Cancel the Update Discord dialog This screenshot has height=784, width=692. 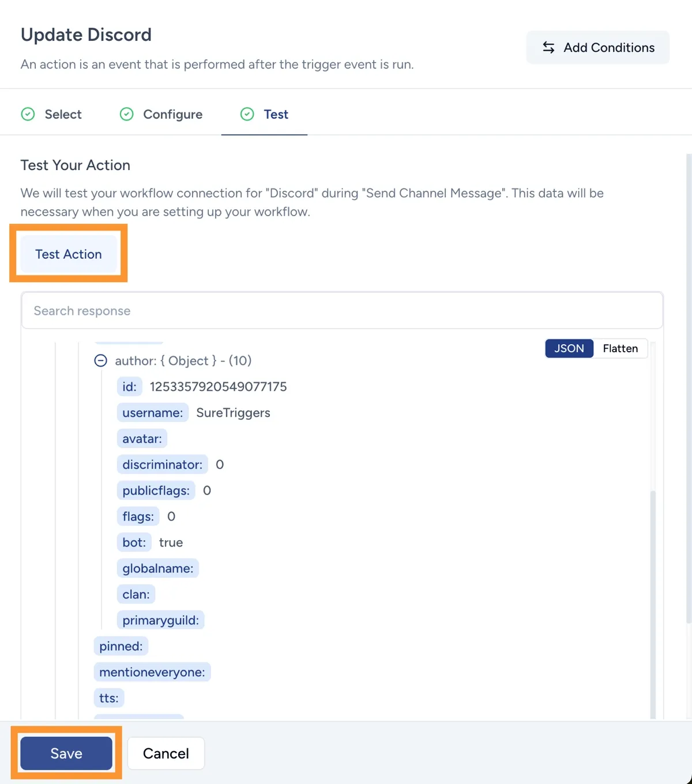[x=166, y=753]
